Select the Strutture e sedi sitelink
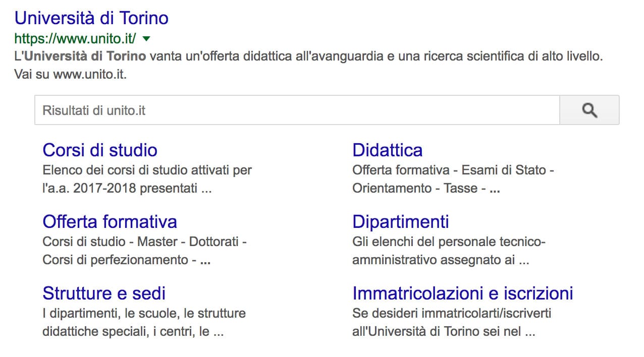Viewport: 644px width, 357px height. (104, 293)
